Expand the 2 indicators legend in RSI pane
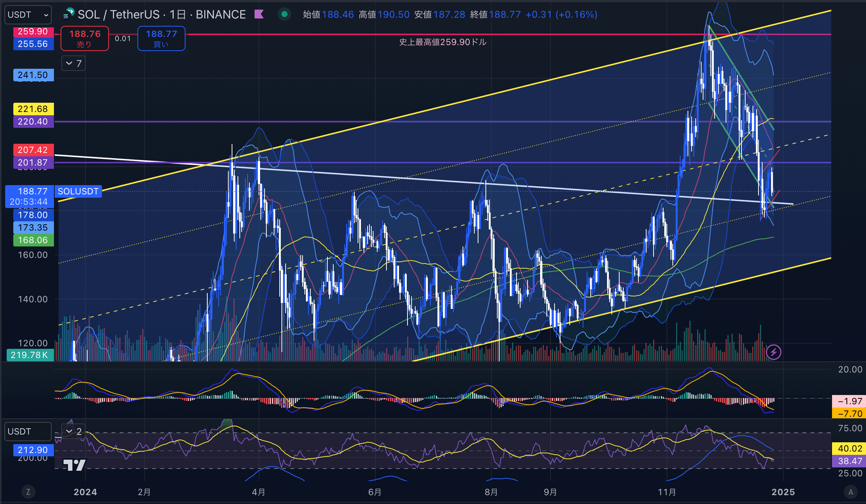 click(x=74, y=431)
